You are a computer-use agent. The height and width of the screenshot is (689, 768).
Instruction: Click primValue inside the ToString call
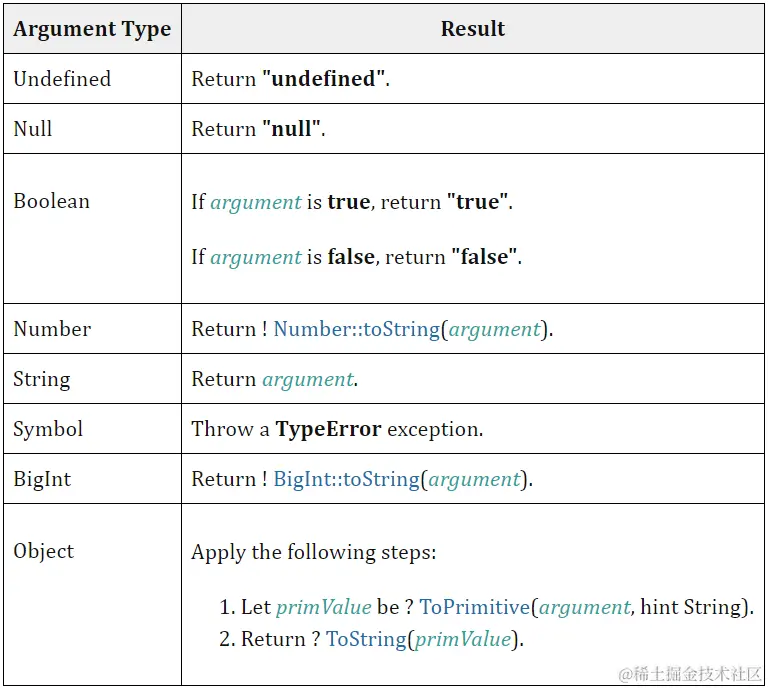[463, 639]
